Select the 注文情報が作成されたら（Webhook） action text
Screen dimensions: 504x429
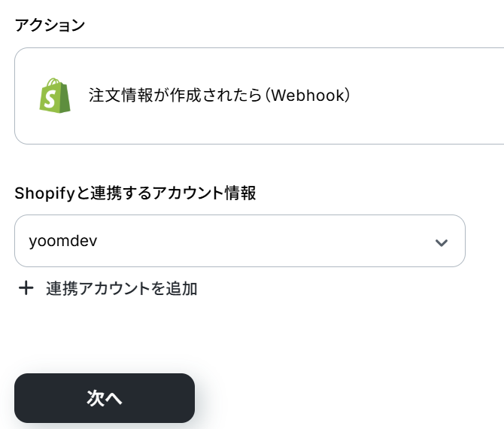[219, 96]
